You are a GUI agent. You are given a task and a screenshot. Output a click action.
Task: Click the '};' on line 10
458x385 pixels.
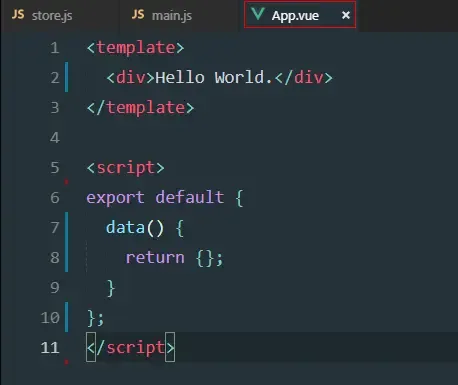[x=96, y=318]
